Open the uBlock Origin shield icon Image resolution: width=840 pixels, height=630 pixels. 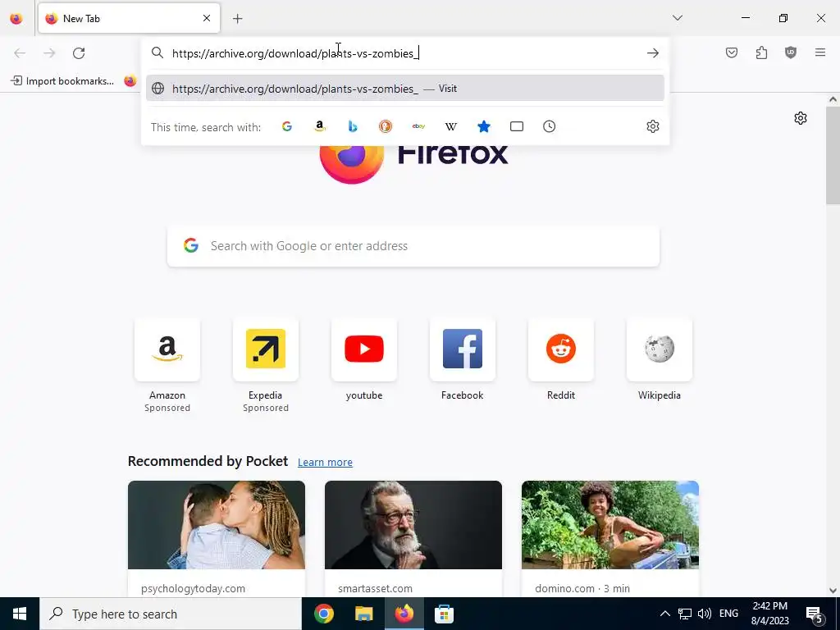point(791,52)
